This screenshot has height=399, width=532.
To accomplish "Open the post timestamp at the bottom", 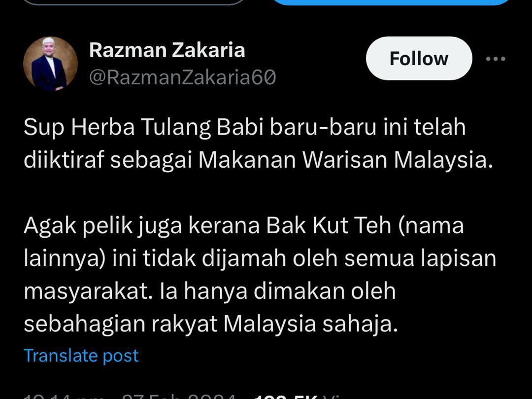I will (65, 396).
